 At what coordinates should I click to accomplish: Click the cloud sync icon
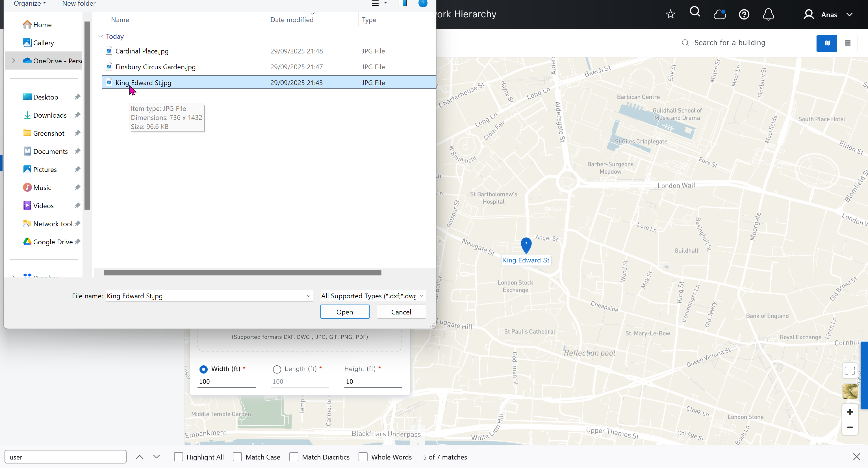[x=719, y=14]
